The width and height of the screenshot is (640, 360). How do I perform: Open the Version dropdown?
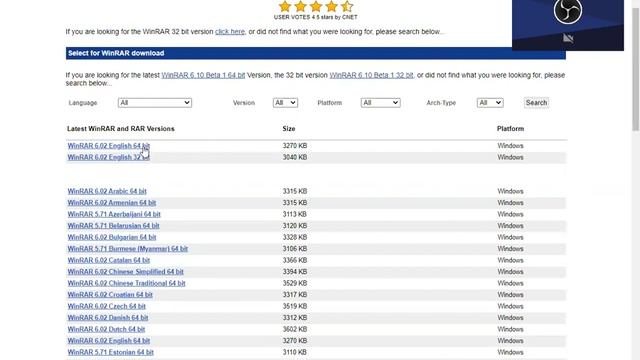[x=285, y=103]
